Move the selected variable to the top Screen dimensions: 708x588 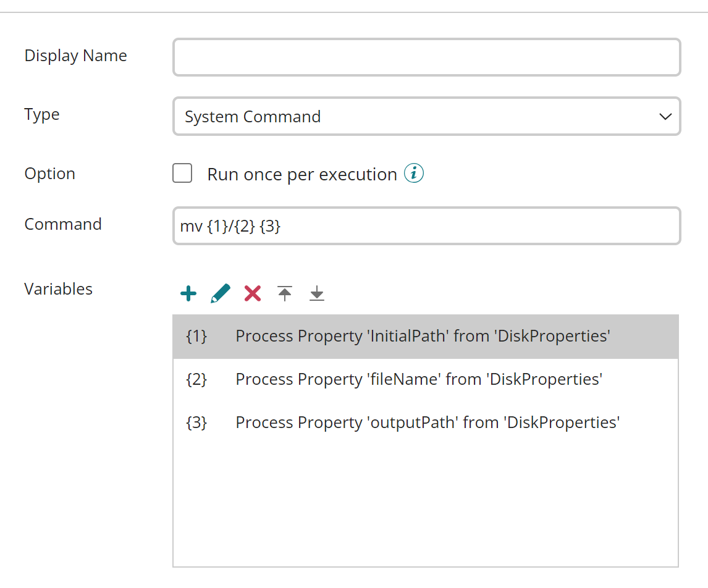(x=284, y=293)
